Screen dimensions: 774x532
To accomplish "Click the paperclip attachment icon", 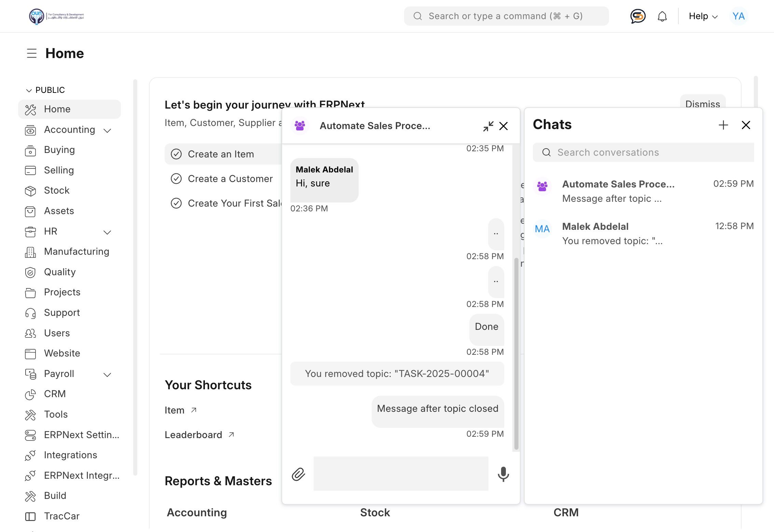I will [x=298, y=474].
